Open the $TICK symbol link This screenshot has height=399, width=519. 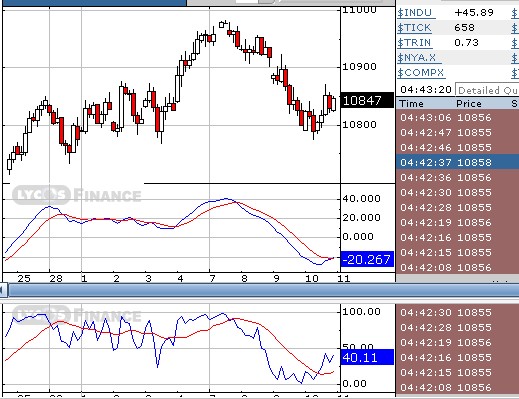click(x=414, y=28)
